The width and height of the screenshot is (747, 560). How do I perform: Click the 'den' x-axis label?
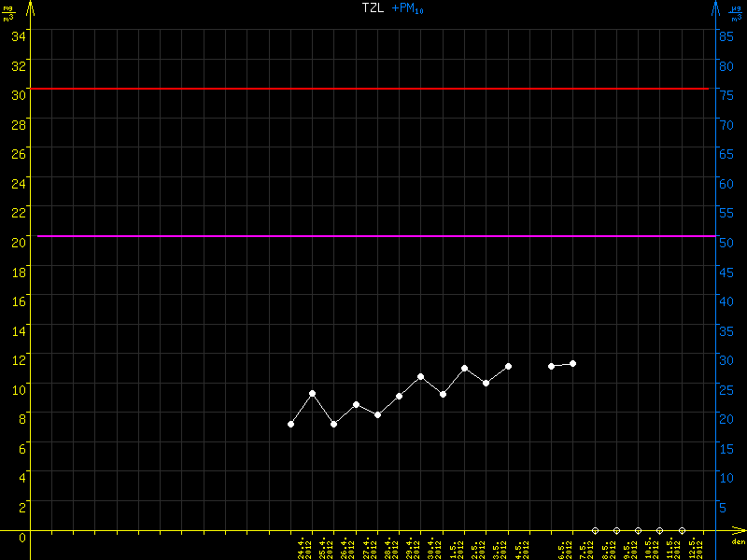[738, 541]
